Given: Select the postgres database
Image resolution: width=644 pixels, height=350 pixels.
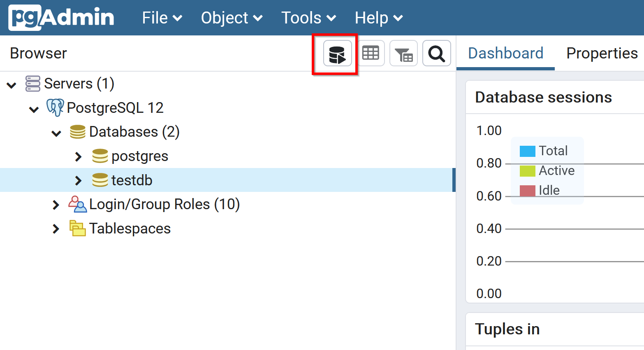Looking at the screenshot, I should point(139,156).
